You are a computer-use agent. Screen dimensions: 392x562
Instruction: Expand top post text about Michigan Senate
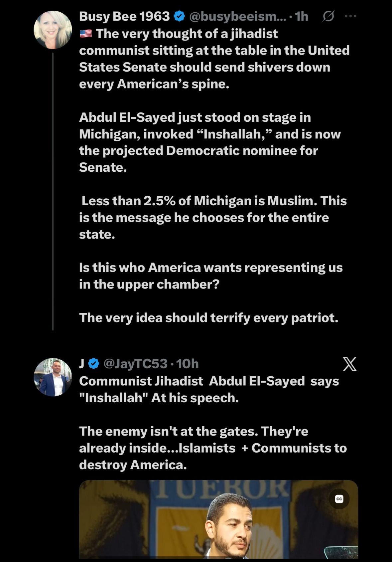tap(214, 176)
